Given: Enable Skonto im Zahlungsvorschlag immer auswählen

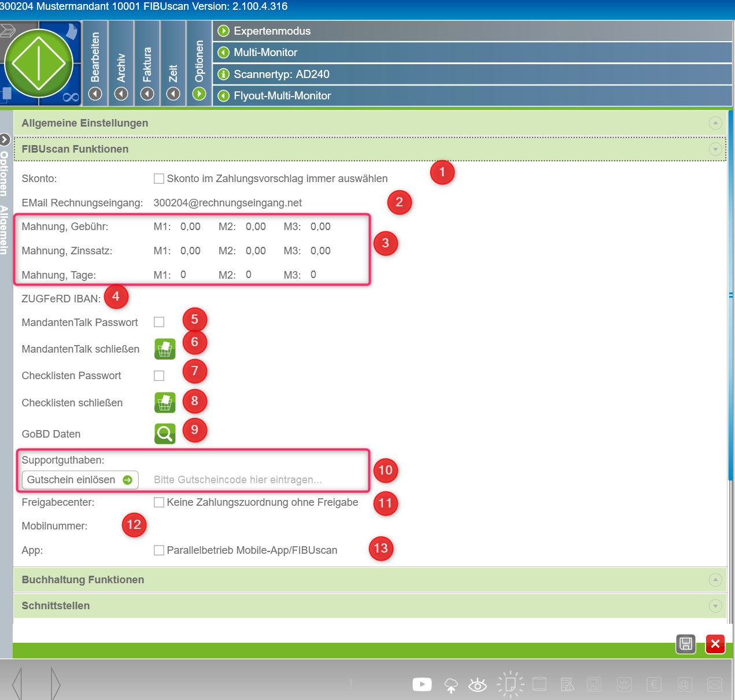Looking at the screenshot, I should (x=159, y=179).
